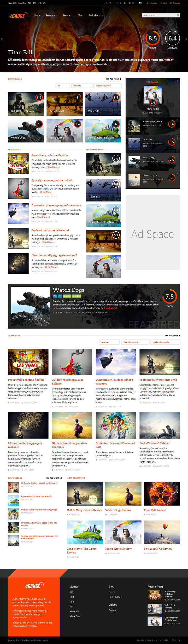This screenshot has height=644, width=188.
Task: Select PS4 in top bar
Action: pyautogui.click(x=30, y=3)
